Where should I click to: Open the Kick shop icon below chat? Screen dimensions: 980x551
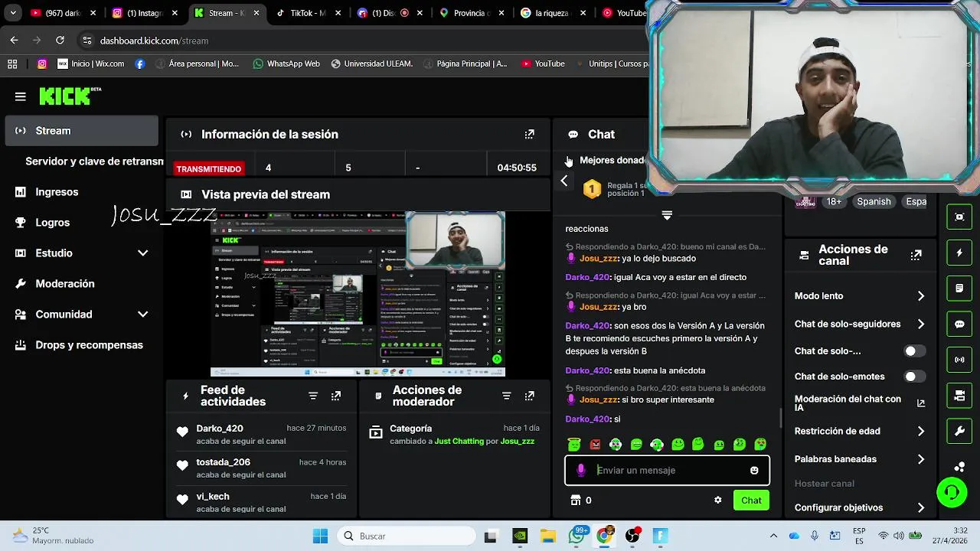pos(576,500)
